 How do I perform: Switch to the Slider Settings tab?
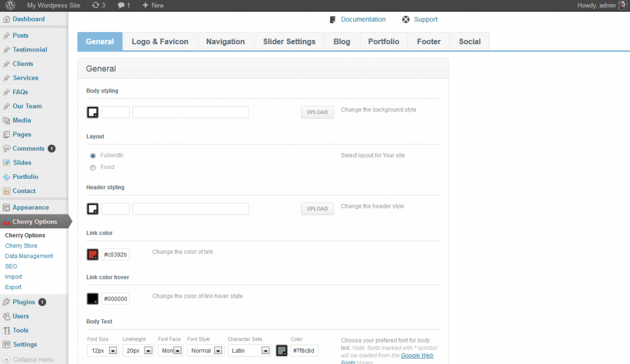click(x=289, y=41)
